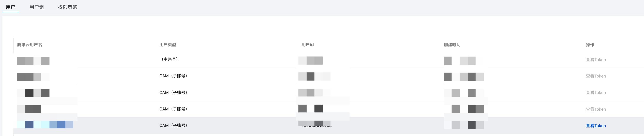Click the blurred user id in 主账号 row
The width and height of the screenshot is (644, 136).
pyautogui.click(x=310, y=61)
